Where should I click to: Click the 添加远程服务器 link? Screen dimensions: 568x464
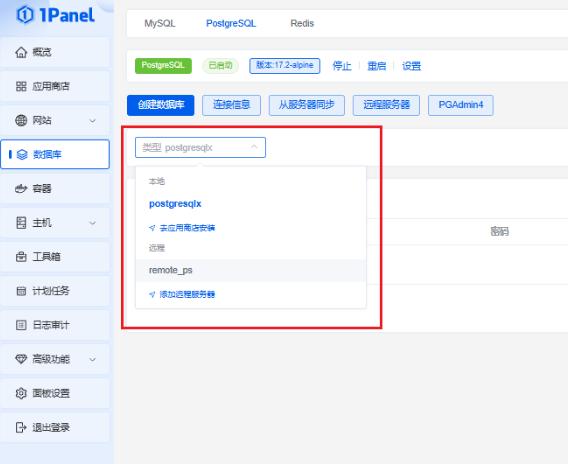tap(187, 294)
